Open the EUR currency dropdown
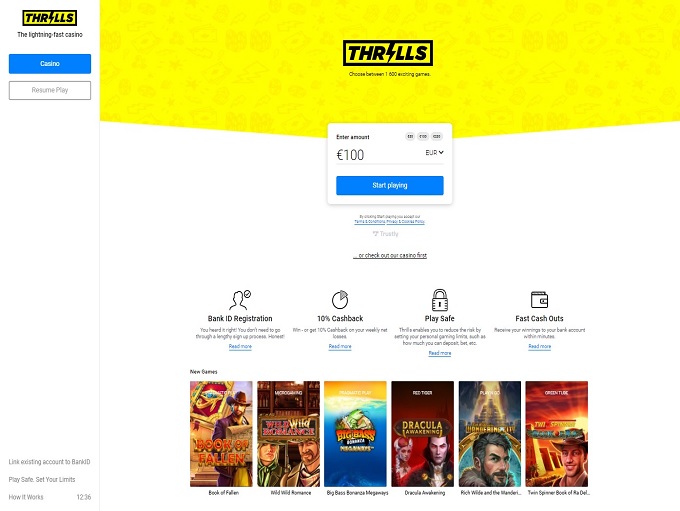The width and height of the screenshot is (680, 511). [x=434, y=153]
